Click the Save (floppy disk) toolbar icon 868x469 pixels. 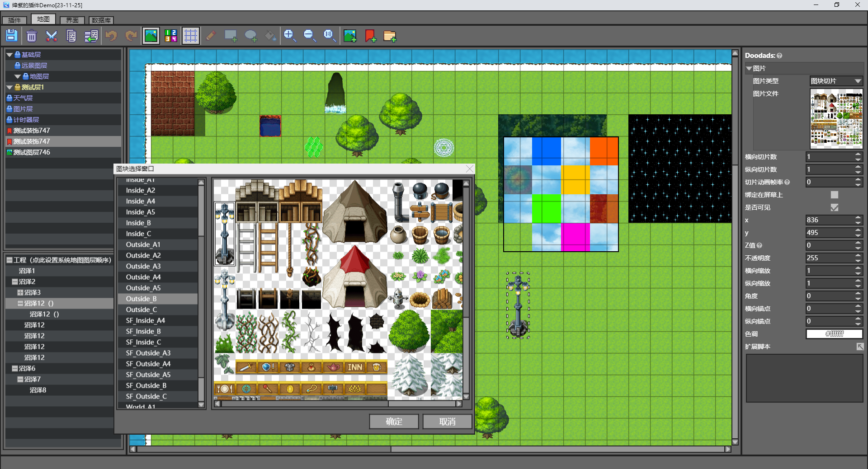pos(12,36)
